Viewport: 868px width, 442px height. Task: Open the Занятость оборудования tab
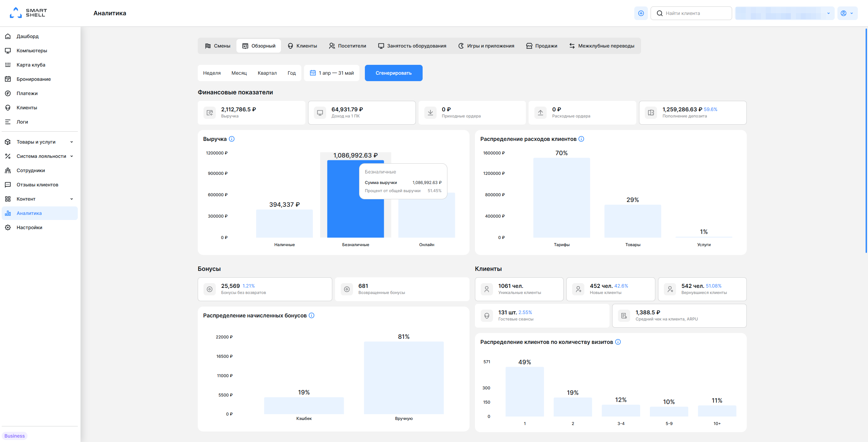412,46
